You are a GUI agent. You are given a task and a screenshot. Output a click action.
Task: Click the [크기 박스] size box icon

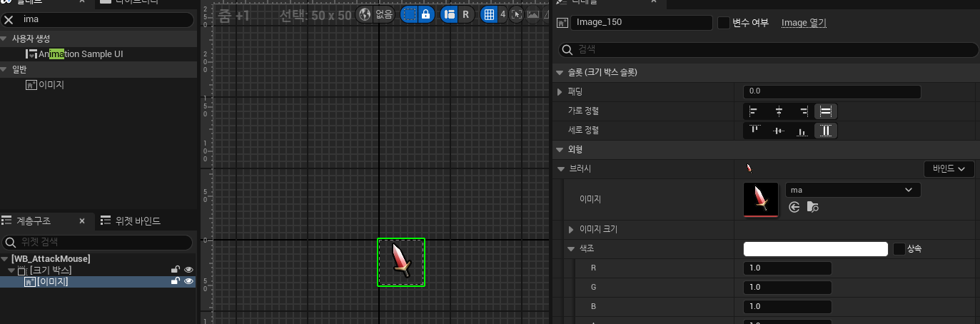pyautogui.click(x=21, y=270)
